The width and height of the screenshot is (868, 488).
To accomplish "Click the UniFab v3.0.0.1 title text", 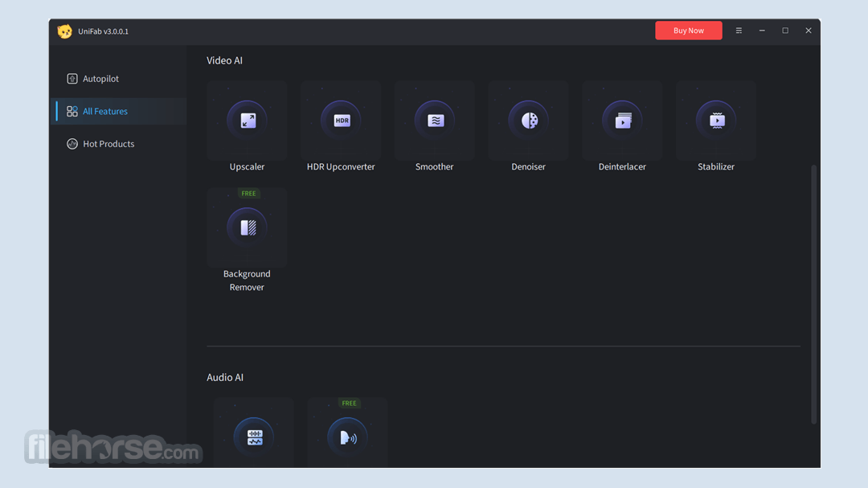I will coord(104,31).
